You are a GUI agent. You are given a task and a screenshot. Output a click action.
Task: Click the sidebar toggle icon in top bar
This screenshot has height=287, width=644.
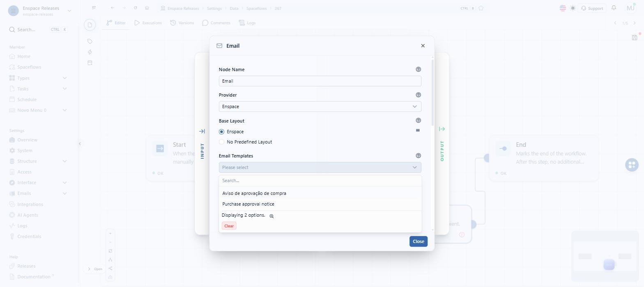[x=94, y=8]
